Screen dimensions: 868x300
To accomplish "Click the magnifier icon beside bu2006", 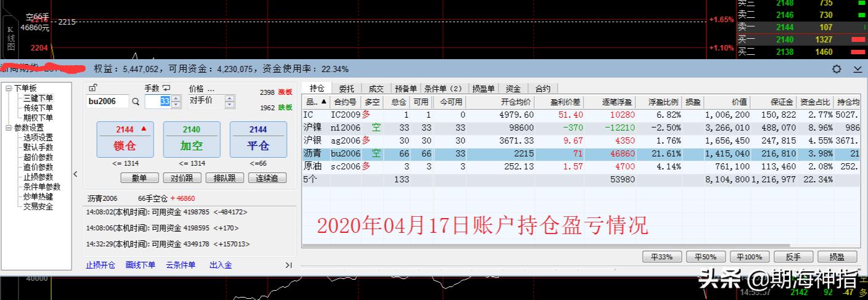I will (136, 102).
